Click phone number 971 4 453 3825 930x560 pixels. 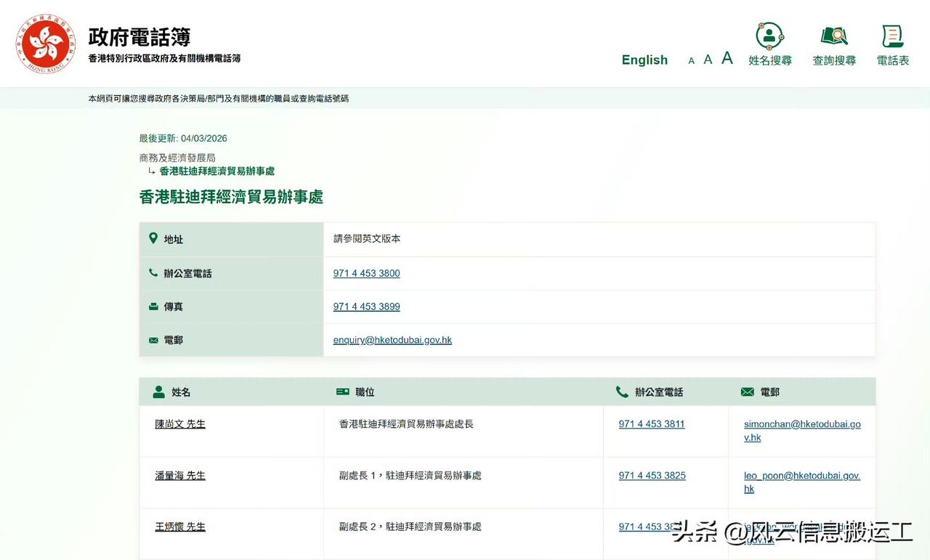pyautogui.click(x=652, y=476)
